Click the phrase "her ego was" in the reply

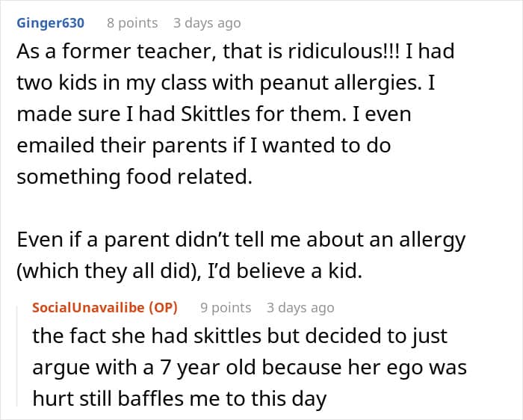click(x=425, y=368)
